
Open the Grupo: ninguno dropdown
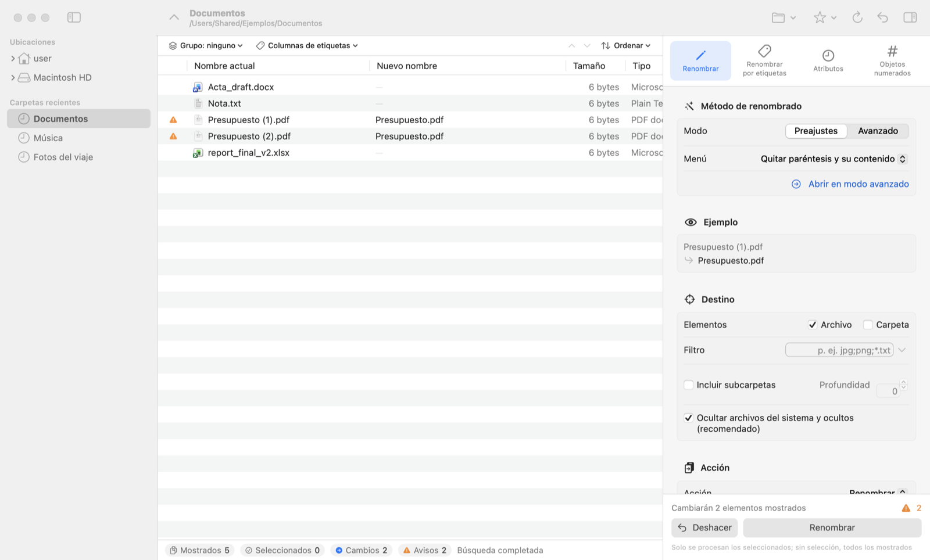pos(206,45)
